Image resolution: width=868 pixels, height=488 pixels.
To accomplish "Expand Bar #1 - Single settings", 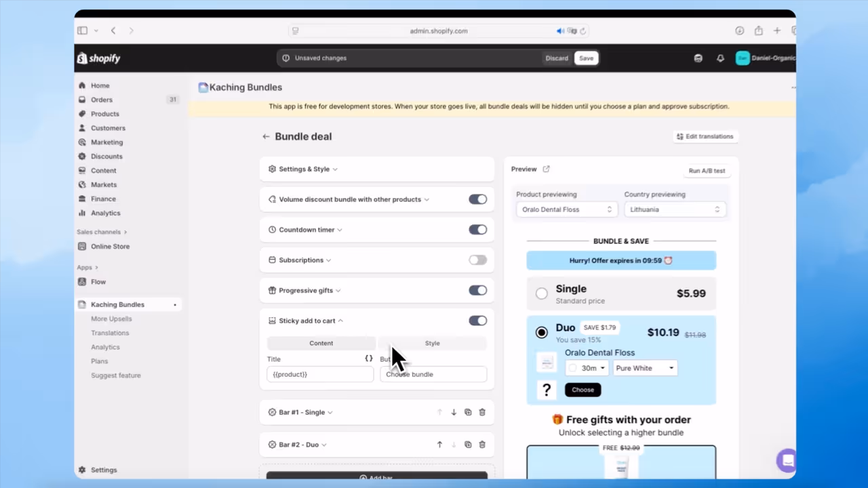I will click(x=300, y=412).
